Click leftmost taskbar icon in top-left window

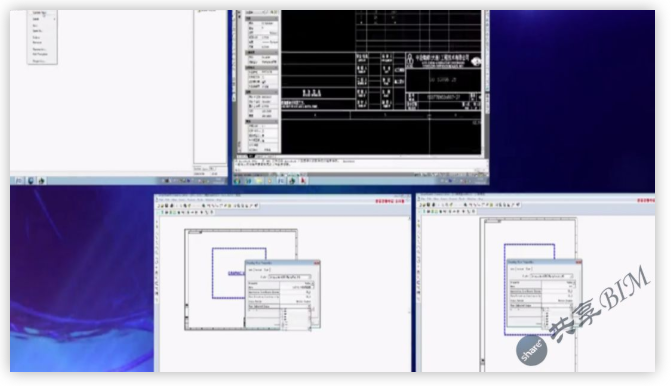(x=19, y=181)
